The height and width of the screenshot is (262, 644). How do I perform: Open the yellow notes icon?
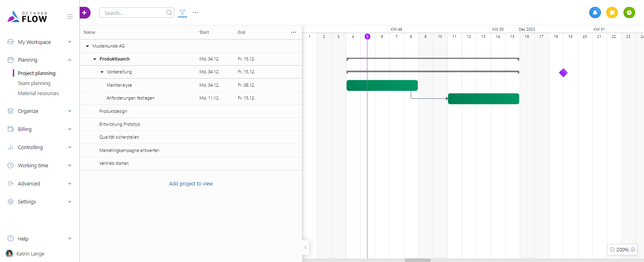pyautogui.click(x=612, y=12)
